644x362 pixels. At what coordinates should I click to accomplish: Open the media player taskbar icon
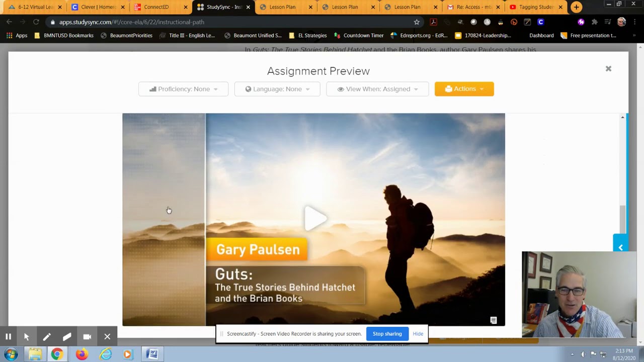(127, 354)
